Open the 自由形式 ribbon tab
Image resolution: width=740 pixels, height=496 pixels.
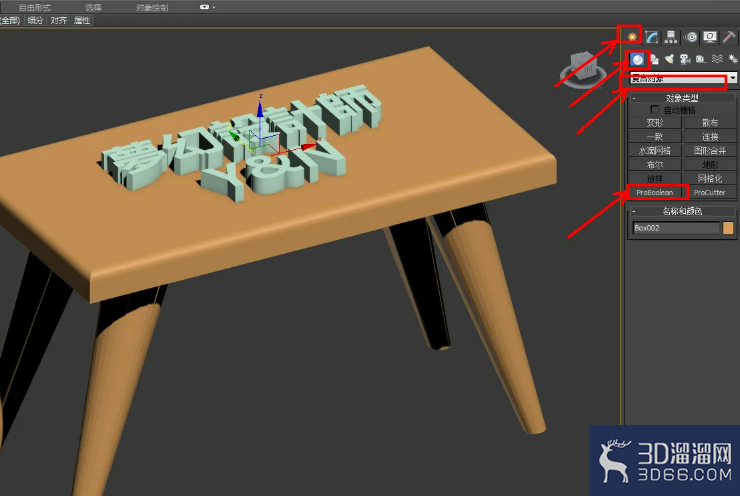[35, 8]
